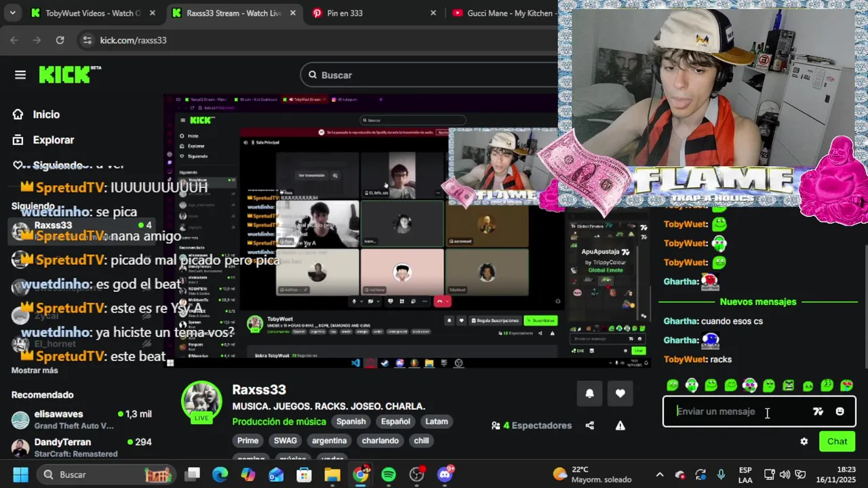Screen dimensions: 868x488
Task: Open elisawaves recommended channel
Action: 81,420
